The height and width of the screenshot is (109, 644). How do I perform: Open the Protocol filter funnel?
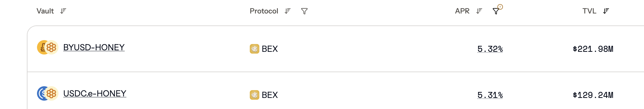(304, 11)
